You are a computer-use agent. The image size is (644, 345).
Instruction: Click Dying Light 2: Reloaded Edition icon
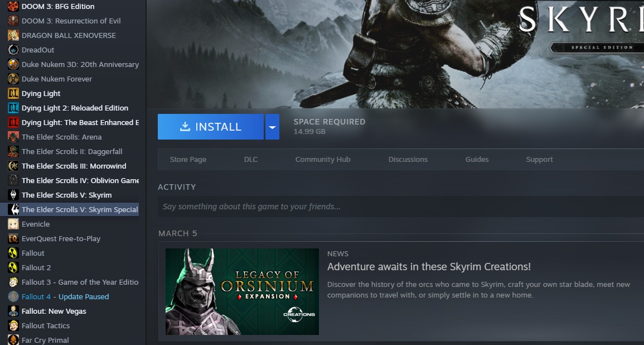pos(13,108)
